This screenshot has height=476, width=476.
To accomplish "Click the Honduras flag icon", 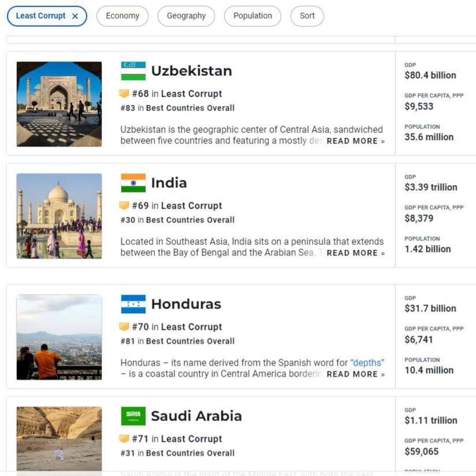I will click(133, 304).
